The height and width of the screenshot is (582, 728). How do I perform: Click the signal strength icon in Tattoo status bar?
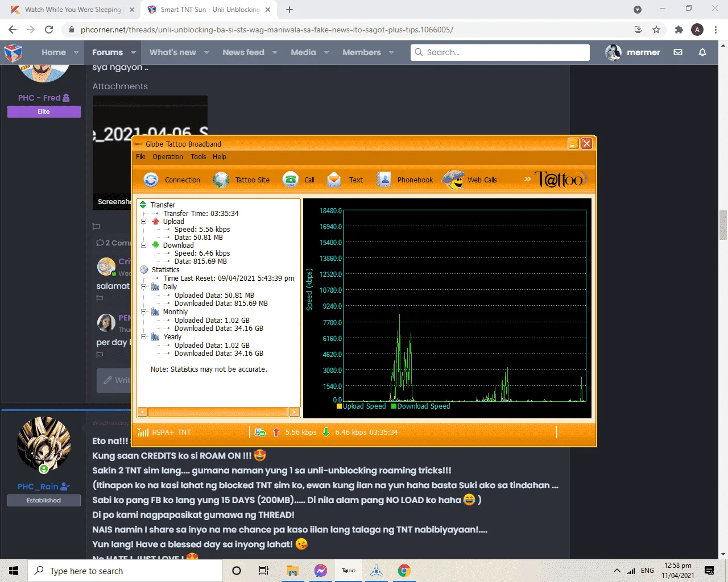pyautogui.click(x=143, y=433)
